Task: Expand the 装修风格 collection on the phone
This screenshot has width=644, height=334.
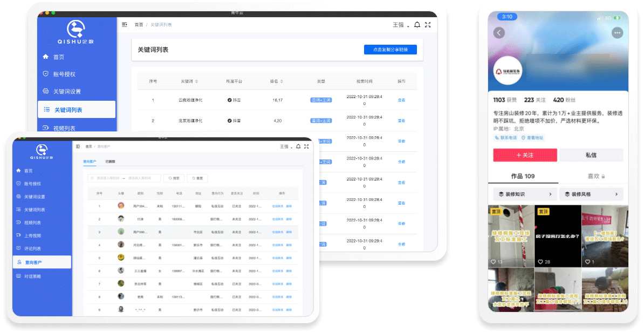Action: [591, 194]
